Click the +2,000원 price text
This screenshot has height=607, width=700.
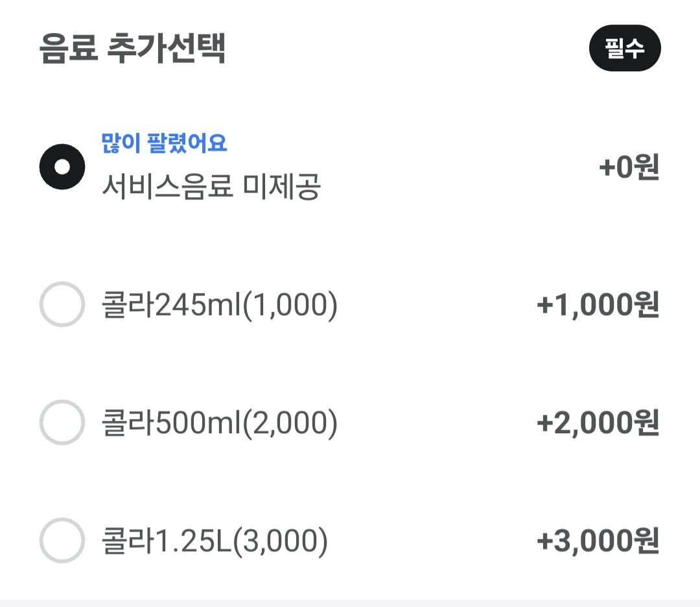[598, 423]
